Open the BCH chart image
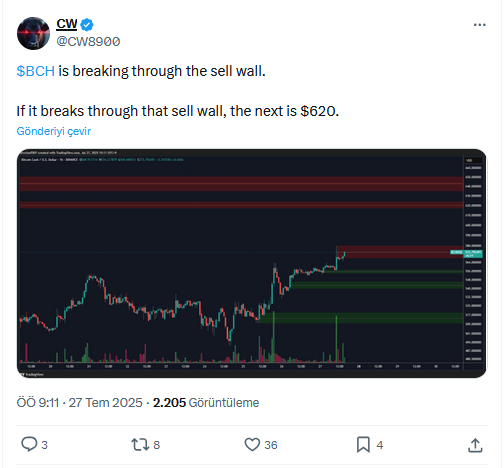Viewport: 504px width, 468px height. pyautogui.click(x=252, y=263)
